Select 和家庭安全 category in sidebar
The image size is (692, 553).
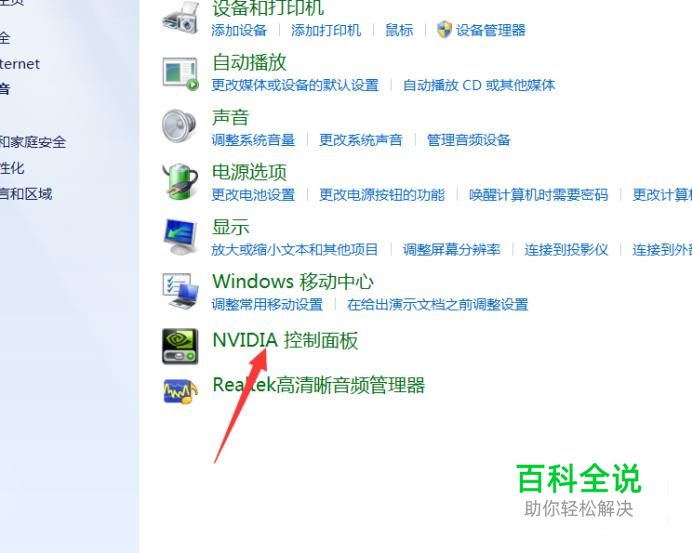click(x=33, y=142)
